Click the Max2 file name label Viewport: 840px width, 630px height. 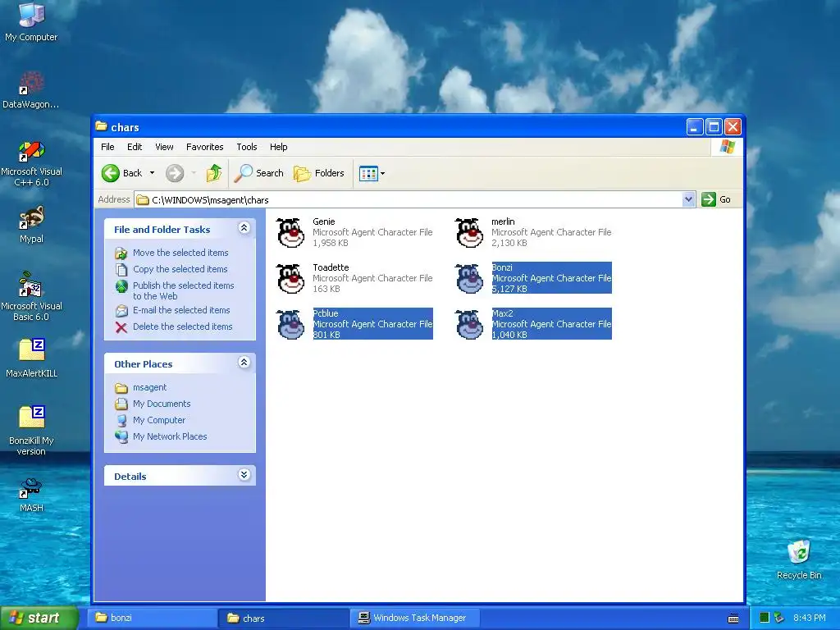503,314
